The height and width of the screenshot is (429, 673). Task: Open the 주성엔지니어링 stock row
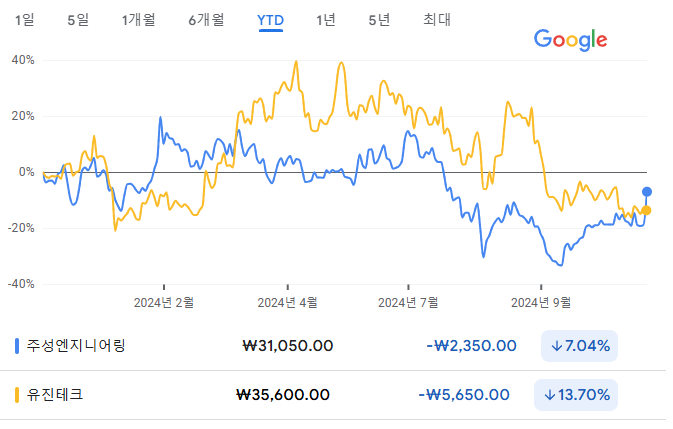point(333,346)
